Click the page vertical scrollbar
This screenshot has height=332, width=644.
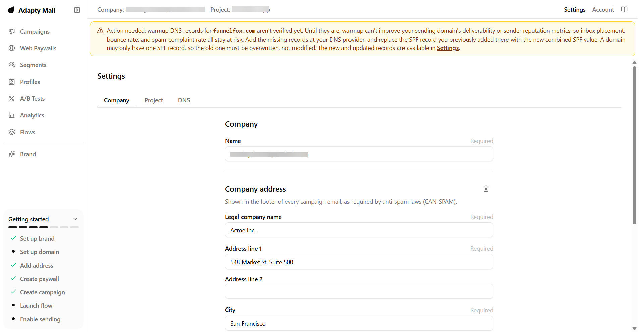coord(634,145)
